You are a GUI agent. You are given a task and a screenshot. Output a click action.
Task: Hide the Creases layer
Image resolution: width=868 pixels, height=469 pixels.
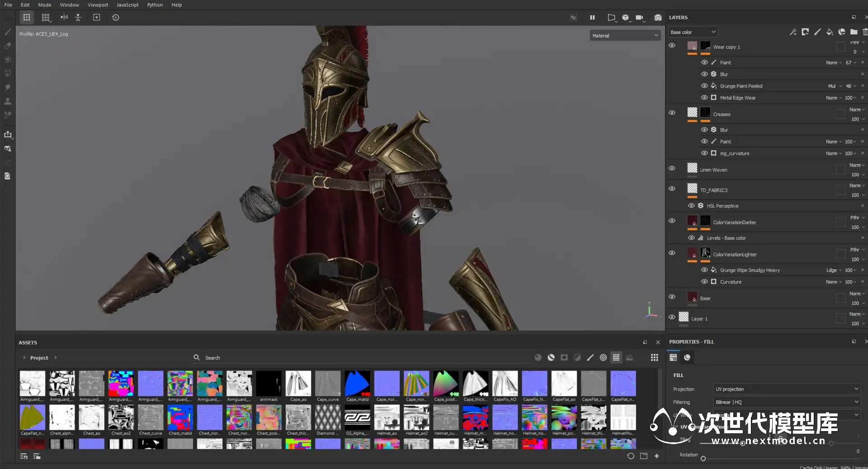click(x=672, y=113)
